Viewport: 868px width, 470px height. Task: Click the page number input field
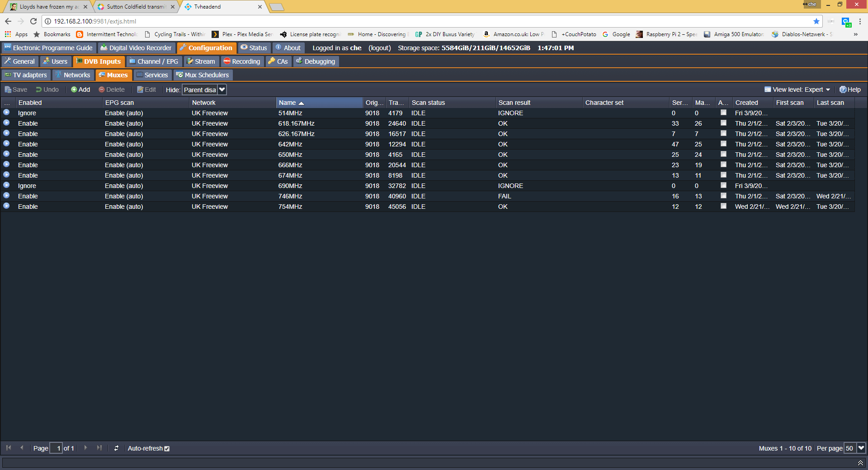pyautogui.click(x=56, y=448)
